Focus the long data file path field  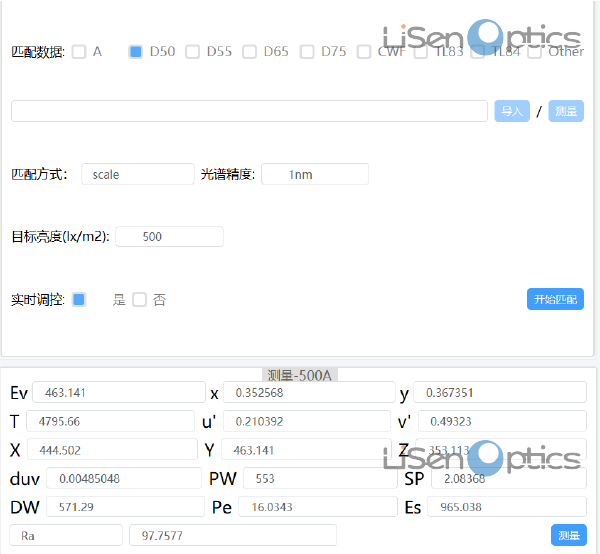click(249, 111)
